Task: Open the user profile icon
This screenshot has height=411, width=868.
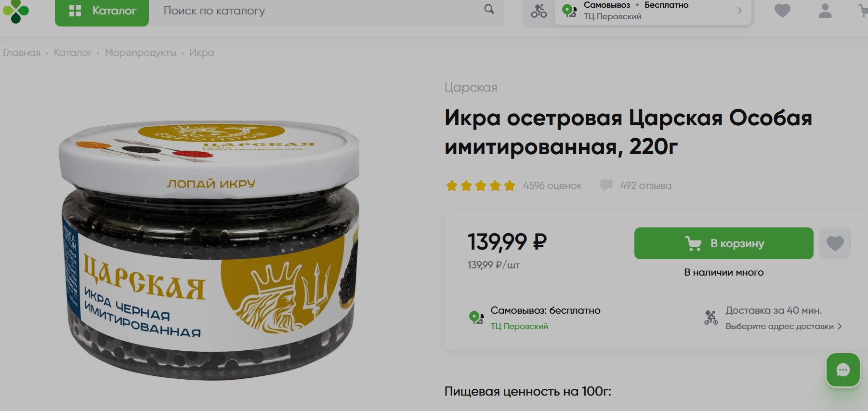Action: click(x=825, y=11)
